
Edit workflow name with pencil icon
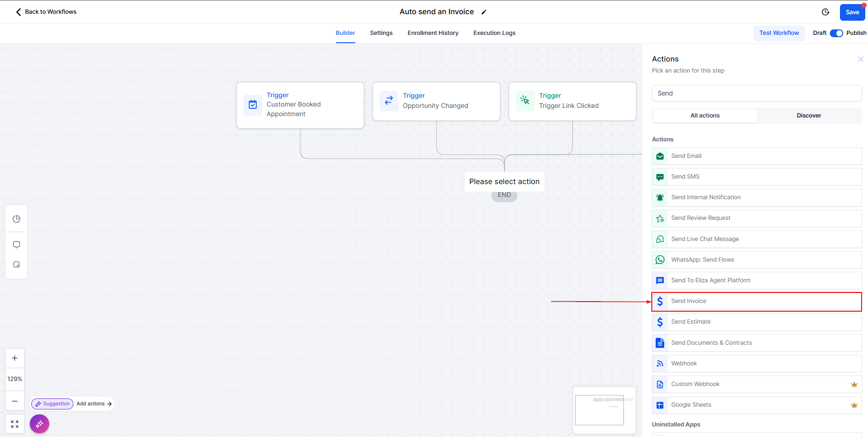[484, 12]
